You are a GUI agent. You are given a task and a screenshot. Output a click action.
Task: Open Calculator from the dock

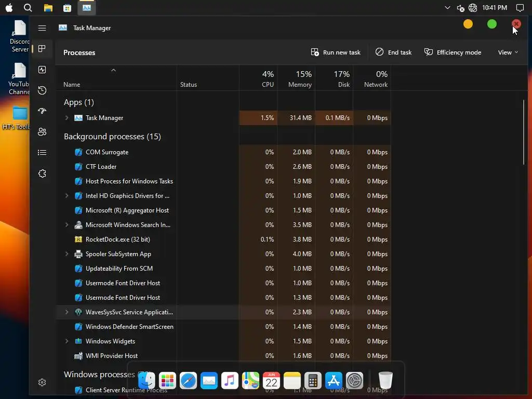313,380
